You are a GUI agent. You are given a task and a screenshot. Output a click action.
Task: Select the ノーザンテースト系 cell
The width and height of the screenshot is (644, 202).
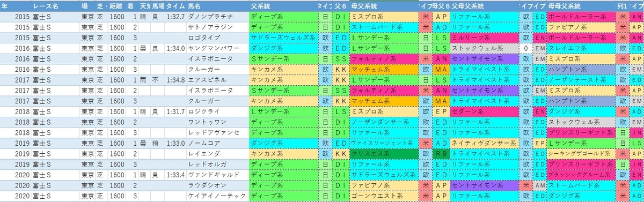point(582,80)
